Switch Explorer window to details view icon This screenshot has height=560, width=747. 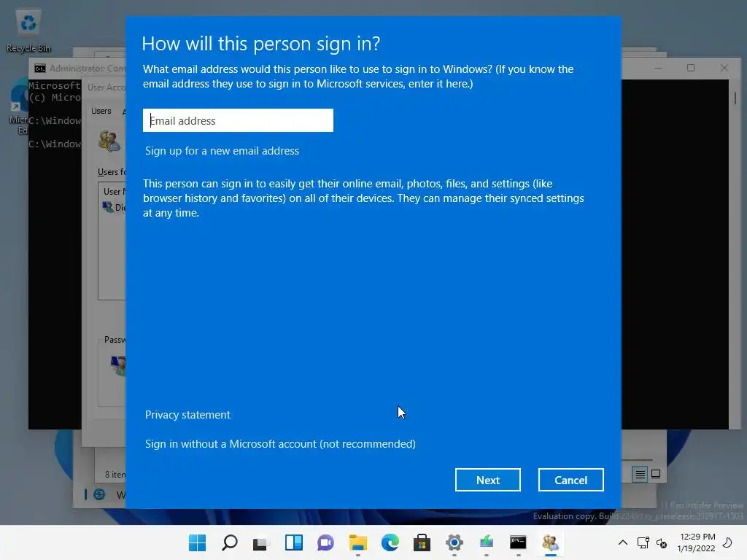pos(640,474)
